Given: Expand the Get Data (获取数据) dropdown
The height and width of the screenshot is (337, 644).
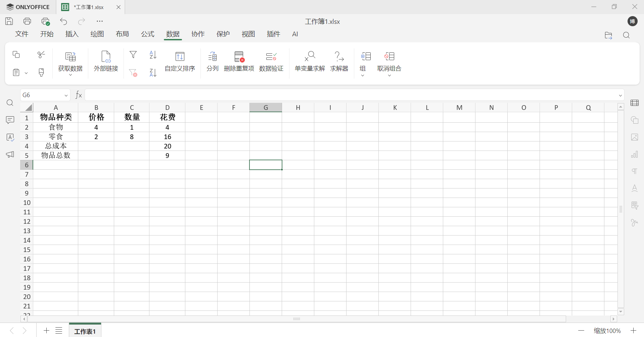Looking at the screenshot, I should (70, 75).
